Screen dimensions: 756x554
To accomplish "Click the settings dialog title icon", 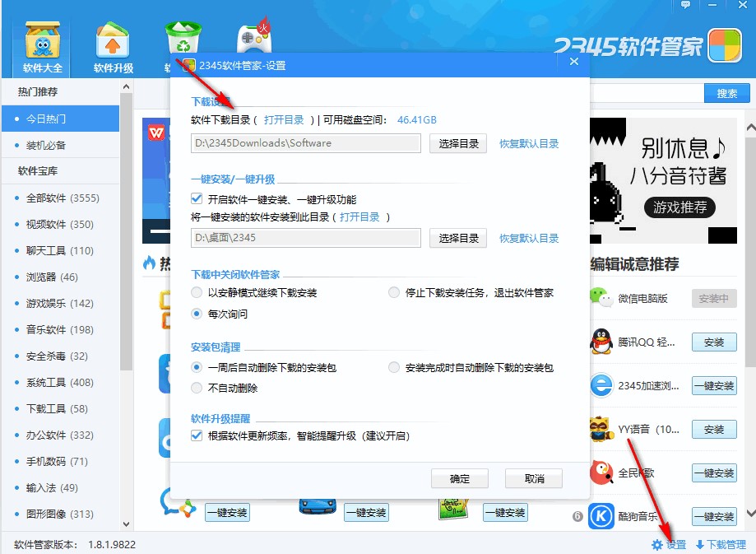I will 188,66.
